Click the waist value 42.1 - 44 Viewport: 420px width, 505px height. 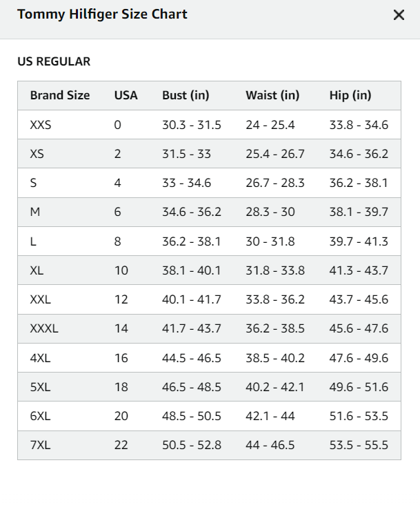tap(270, 416)
